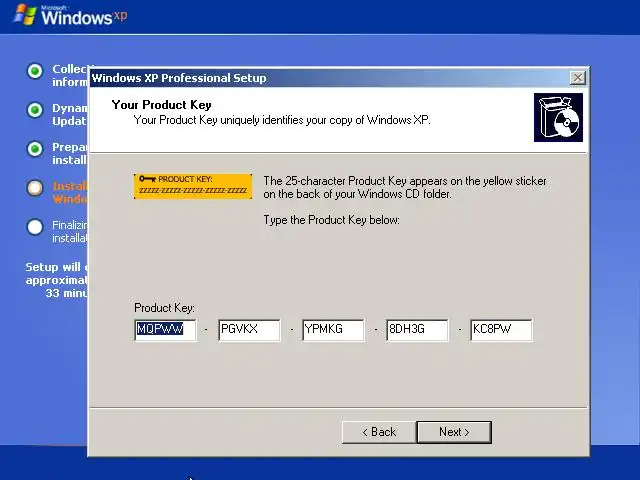This screenshot has width=640, height=480.
Task: Click the setup CD box icon
Action: (558, 118)
